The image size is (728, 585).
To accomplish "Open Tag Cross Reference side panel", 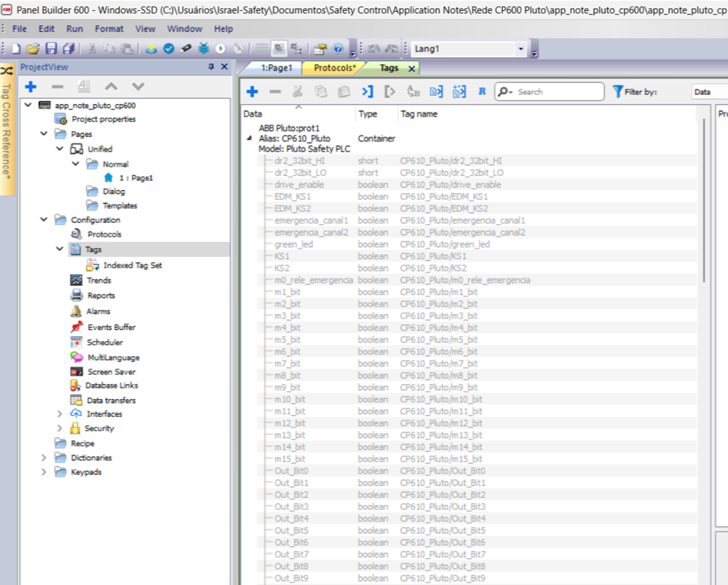I will click(x=7, y=127).
